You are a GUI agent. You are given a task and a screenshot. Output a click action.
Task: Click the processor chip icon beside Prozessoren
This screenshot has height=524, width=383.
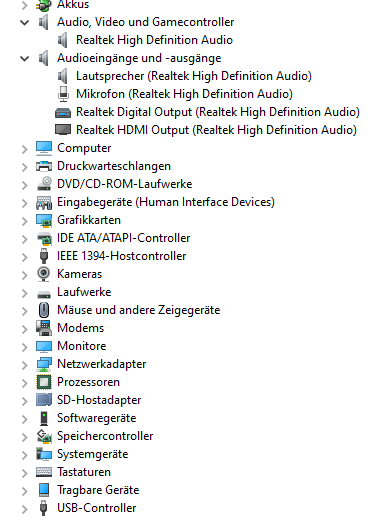click(x=44, y=382)
